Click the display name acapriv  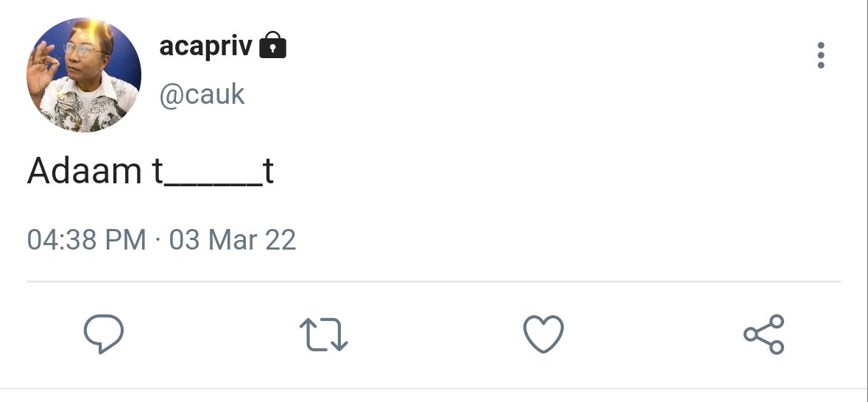[x=205, y=46]
